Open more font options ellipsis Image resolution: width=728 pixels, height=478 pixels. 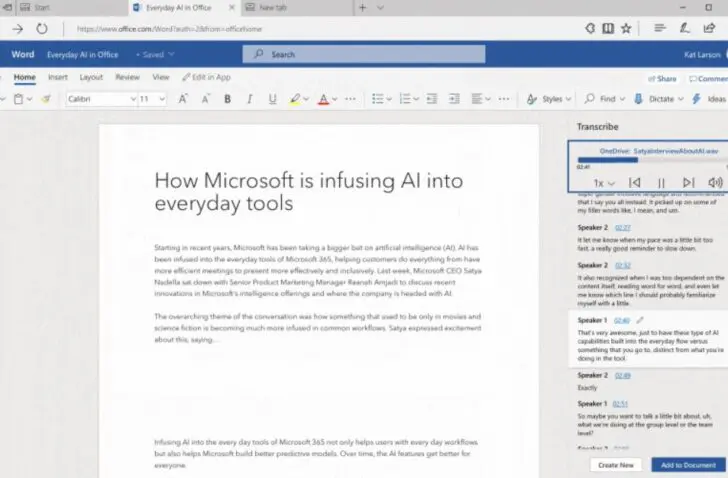(x=351, y=99)
